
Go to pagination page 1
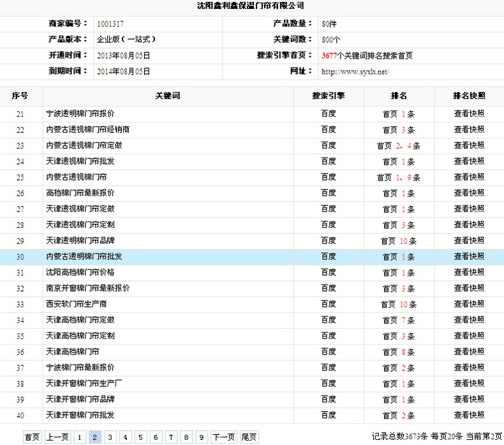(79, 437)
